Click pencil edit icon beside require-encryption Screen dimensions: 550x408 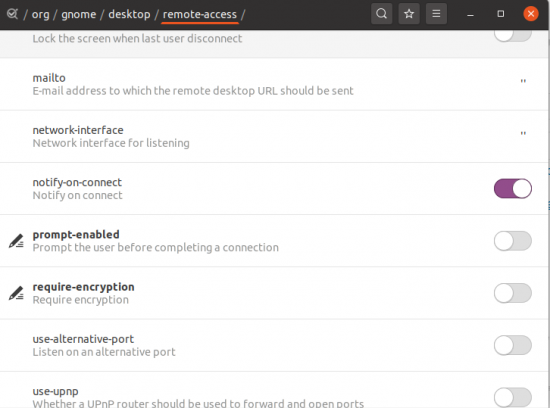(16, 293)
